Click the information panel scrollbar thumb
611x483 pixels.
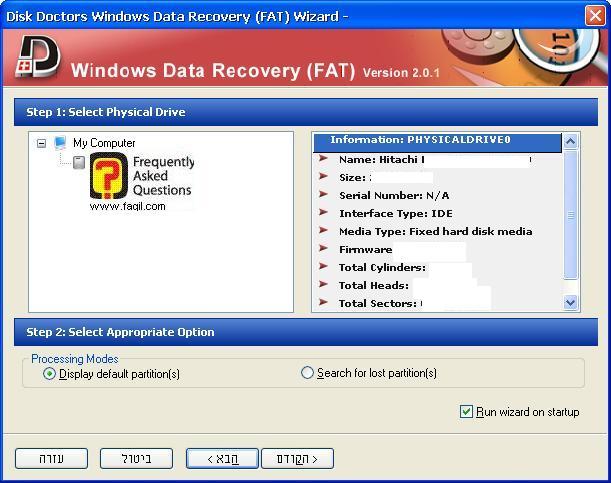570,214
